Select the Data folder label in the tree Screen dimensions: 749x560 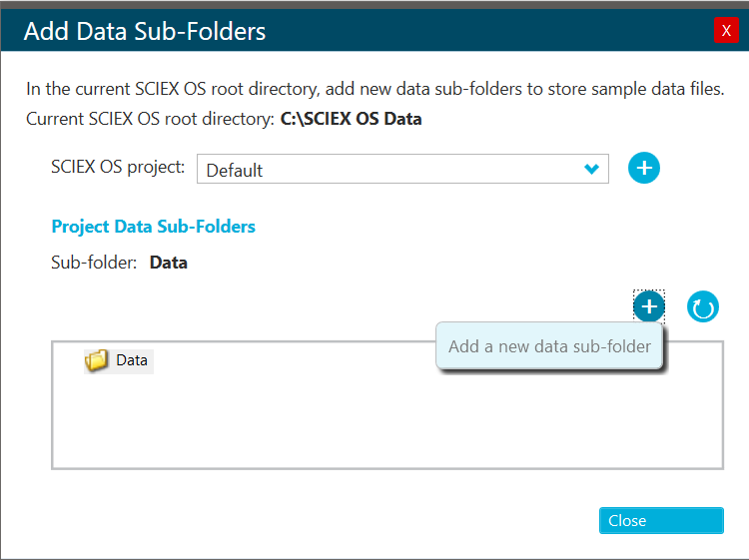[132, 360]
